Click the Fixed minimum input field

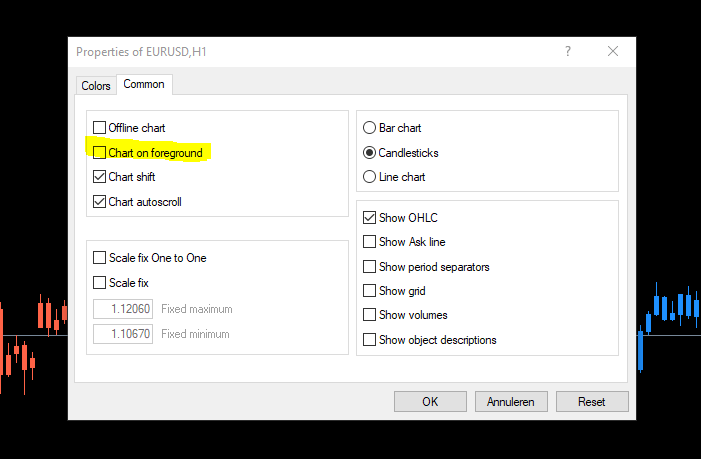[123, 334]
